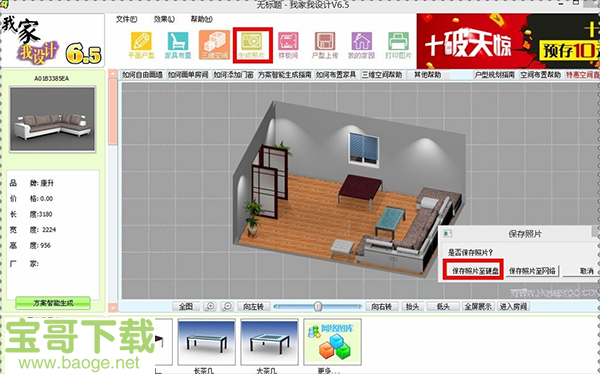Click the 抬头 look up button
Screen dimensions: 600x374
tap(412, 306)
